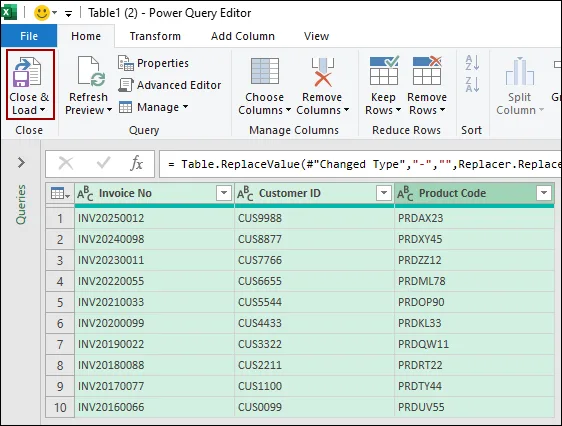
Task: Expand the Refresh Preview dropdown arrow
Action: click(109, 110)
